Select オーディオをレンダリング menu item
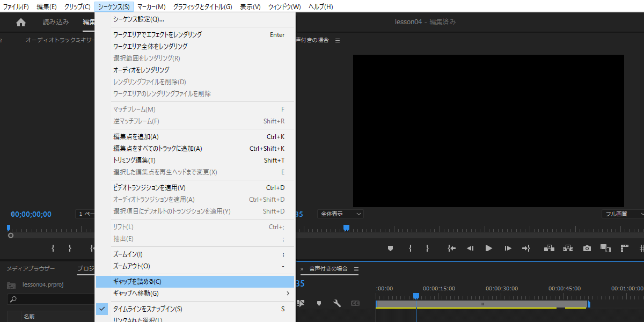 (x=195, y=70)
